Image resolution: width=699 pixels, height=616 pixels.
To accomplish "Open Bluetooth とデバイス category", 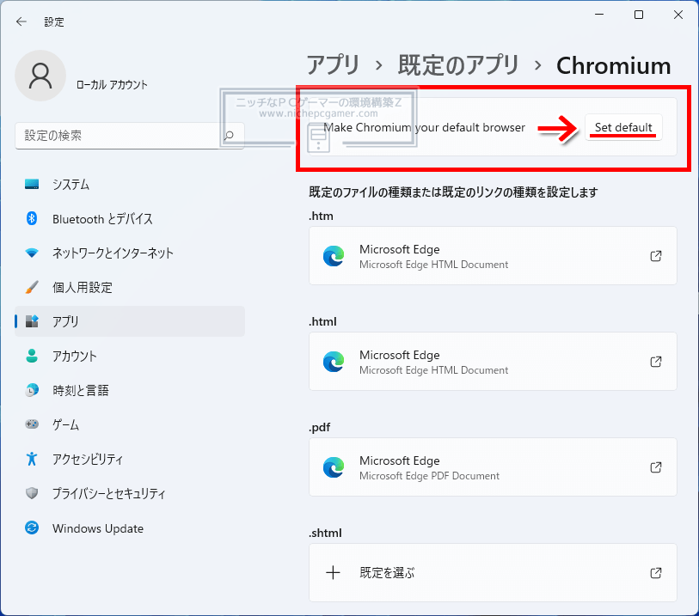I will 130,219.
